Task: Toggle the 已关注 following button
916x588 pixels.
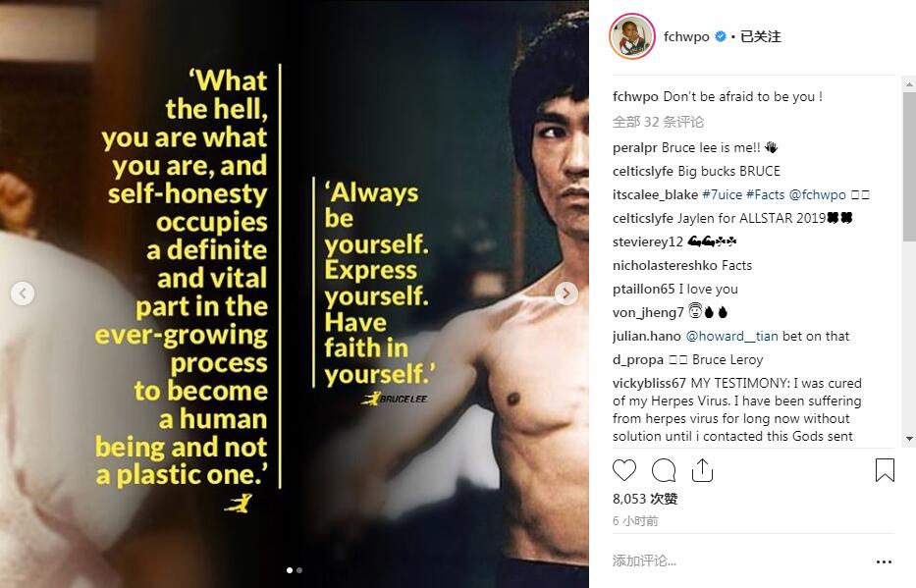Action: [x=760, y=37]
